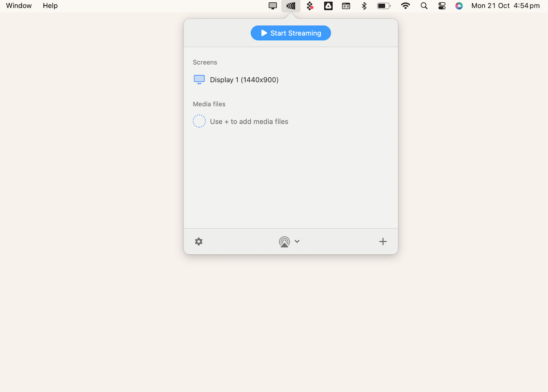548x392 pixels.
Task: Click the date and time clock
Action: (506, 6)
